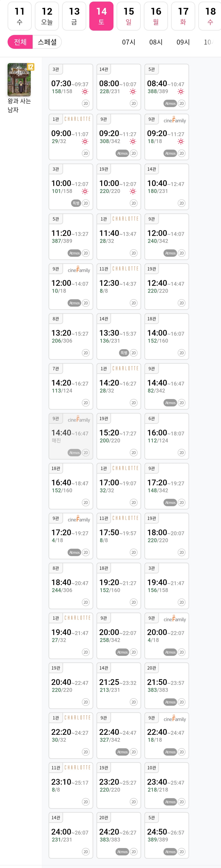The width and height of the screenshot is (221, 868).
Task: Click age rating 12 badge on poster
Action: coord(31,67)
